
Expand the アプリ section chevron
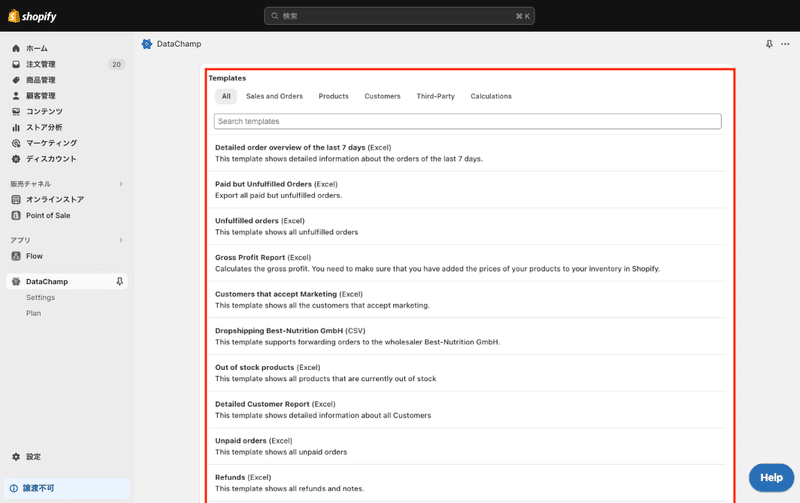point(121,240)
